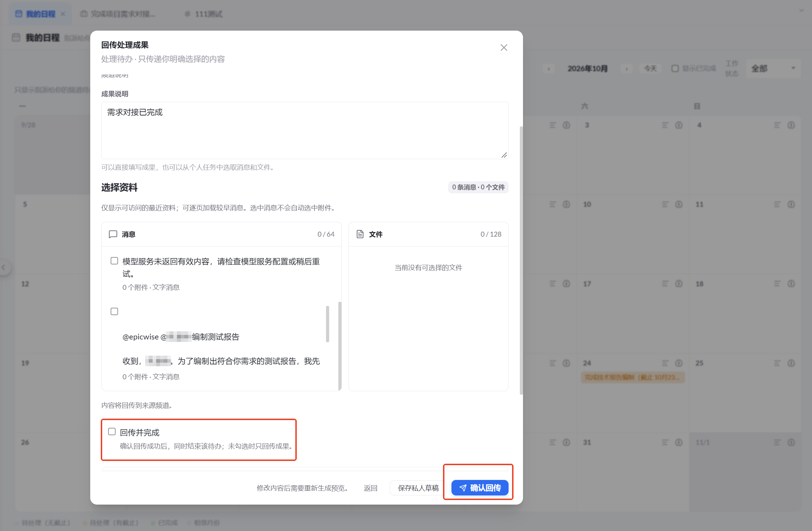
Task: Check the 模型服务未返回有效内容 message
Action: coord(114,261)
